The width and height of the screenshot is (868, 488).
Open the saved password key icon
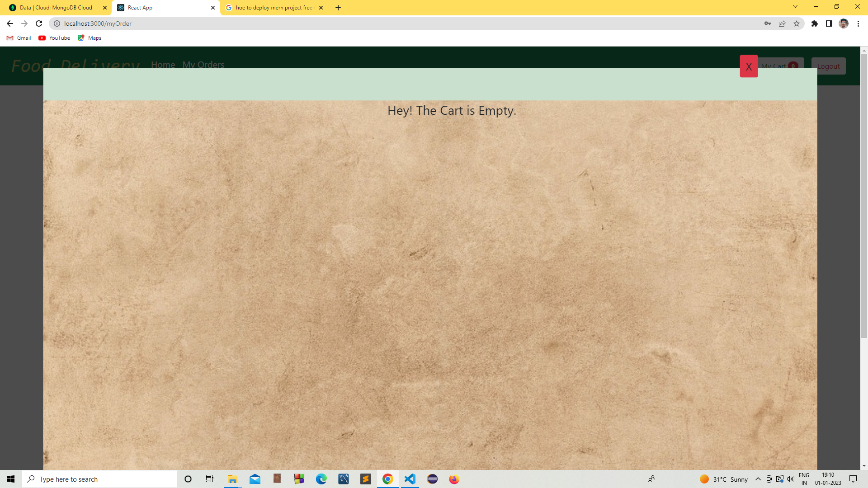coord(768,23)
